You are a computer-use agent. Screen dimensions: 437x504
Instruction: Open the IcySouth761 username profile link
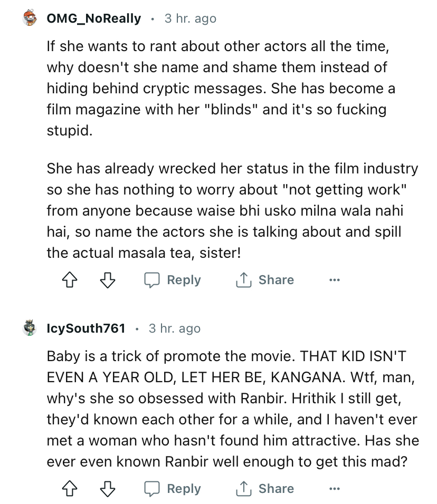point(86,328)
